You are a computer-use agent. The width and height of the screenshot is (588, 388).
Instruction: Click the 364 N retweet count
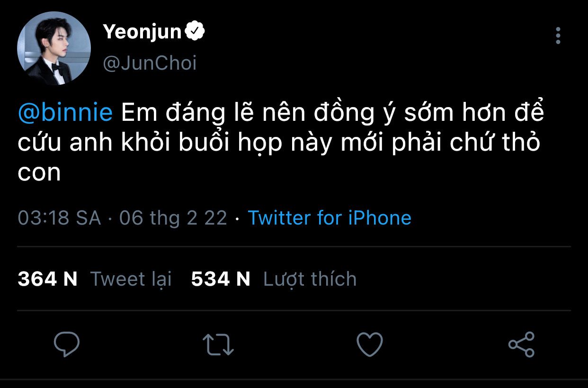[47, 279]
